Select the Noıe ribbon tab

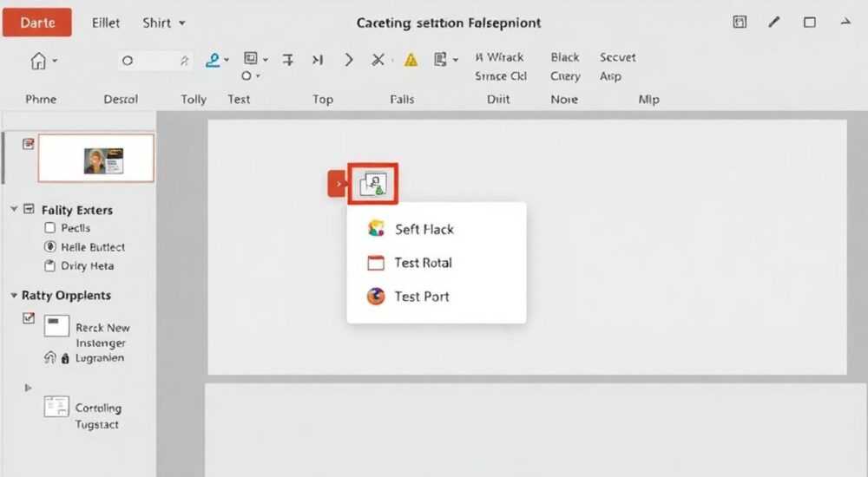tap(564, 99)
